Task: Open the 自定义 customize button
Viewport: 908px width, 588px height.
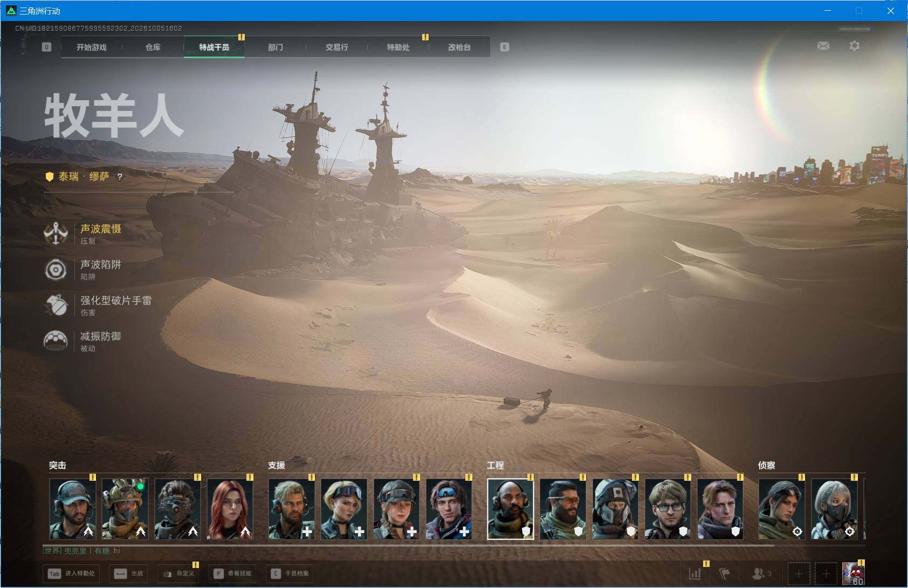Action: tap(178, 573)
